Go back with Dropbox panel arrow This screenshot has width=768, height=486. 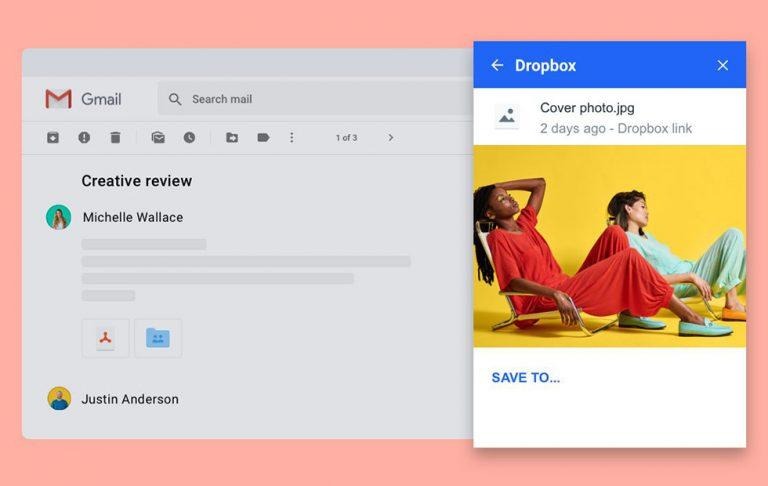497,65
